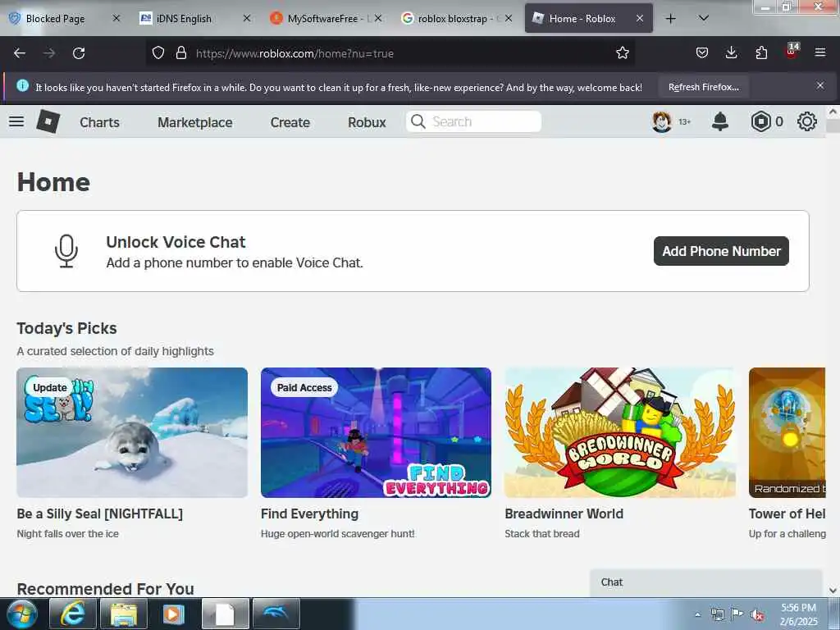840x630 pixels.
Task: Open the Action Center flag icon
Action: click(x=737, y=614)
